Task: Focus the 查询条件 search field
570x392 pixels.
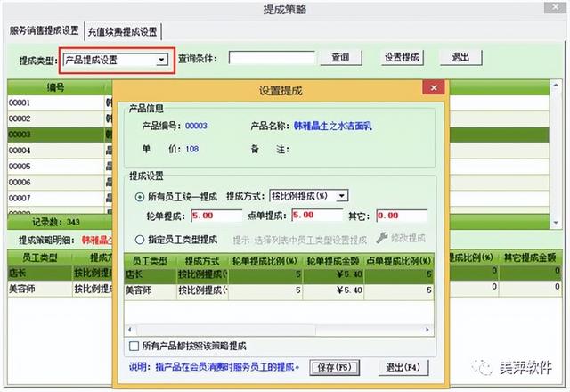Action: 272,58
